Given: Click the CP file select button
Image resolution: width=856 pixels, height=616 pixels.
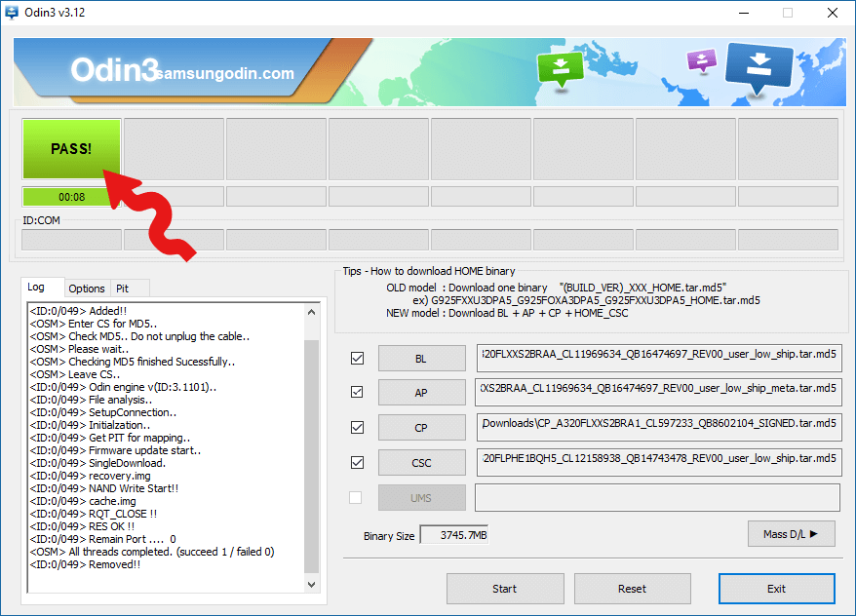Looking at the screenshot, I should coord(421,427).
